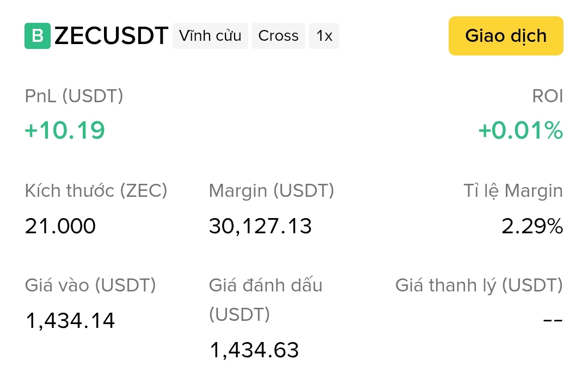The width and height of the screenshot is (588, 385).
Task: Click the Giá thanh lý (USDT) label
Action: click(479, 285)
